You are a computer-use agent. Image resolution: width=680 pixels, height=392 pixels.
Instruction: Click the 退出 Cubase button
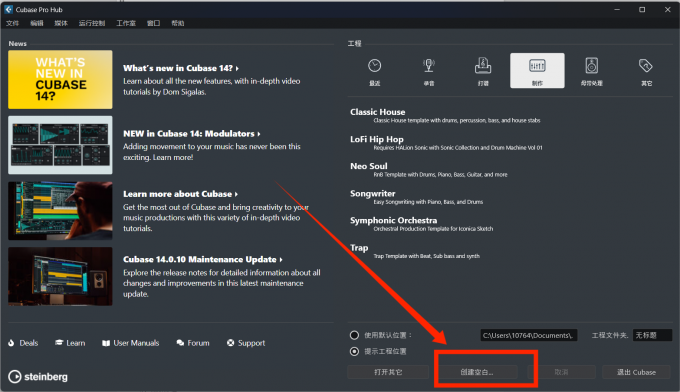click(636, 372)
